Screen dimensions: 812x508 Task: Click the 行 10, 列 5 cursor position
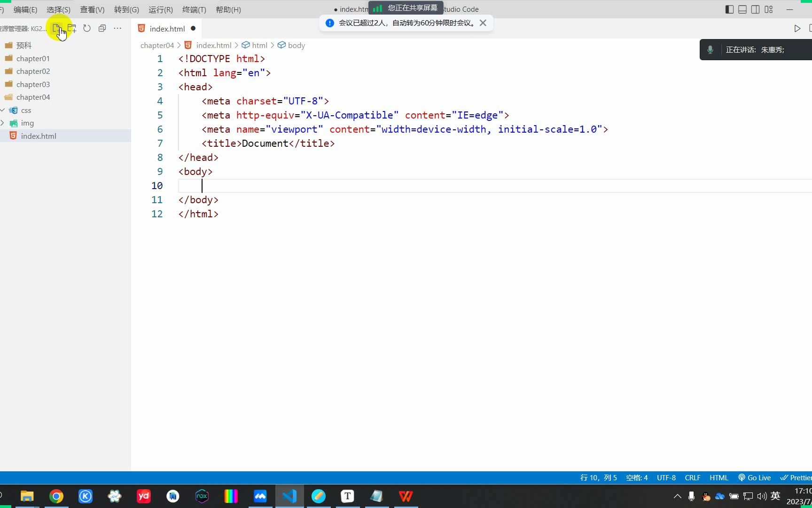598,477
